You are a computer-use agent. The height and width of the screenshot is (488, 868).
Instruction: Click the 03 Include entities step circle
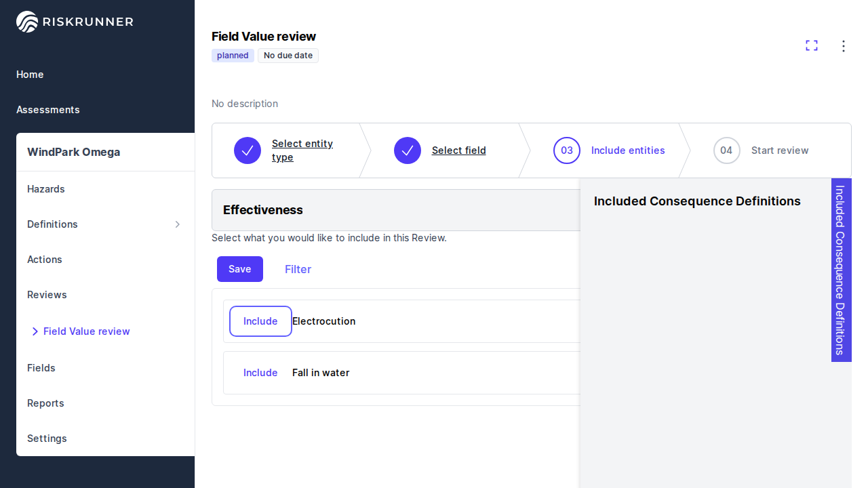[x=567, y=150]
